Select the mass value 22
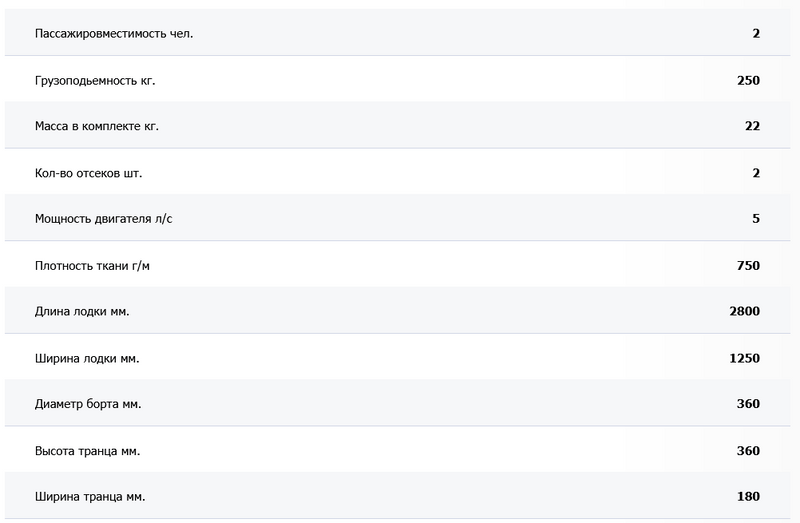Viewport: 800px width, 523px height. [752, 127]
